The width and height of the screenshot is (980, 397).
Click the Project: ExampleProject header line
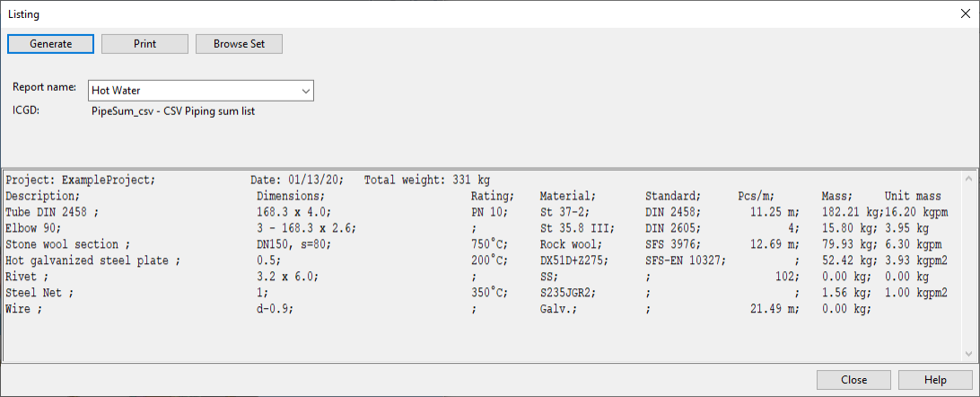click(x=81, y=180)
